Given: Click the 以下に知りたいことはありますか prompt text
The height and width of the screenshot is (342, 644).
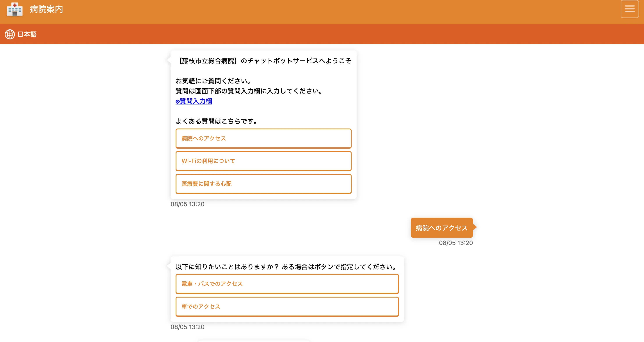Looking at the screenshot, I should 286,267.
